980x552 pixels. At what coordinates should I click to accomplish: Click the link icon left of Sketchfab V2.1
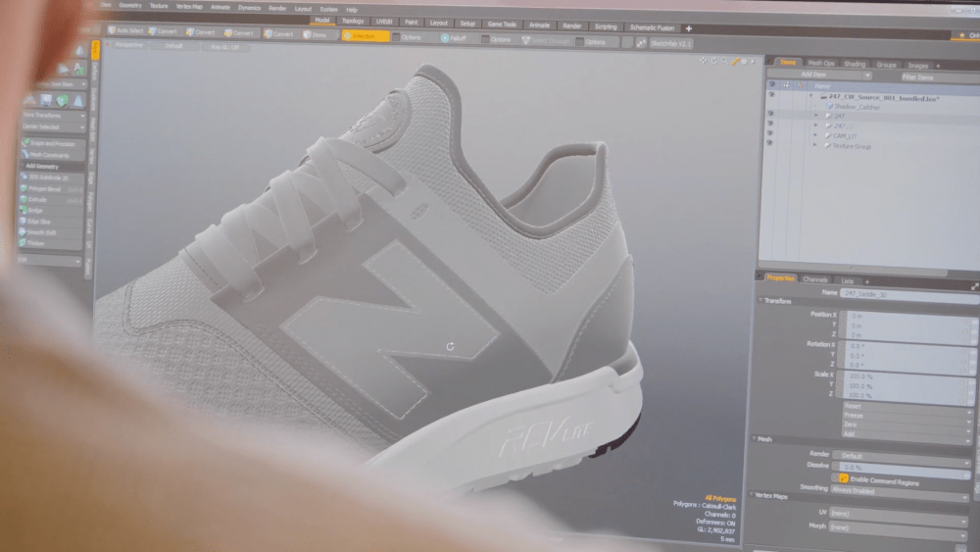(641, 43)
